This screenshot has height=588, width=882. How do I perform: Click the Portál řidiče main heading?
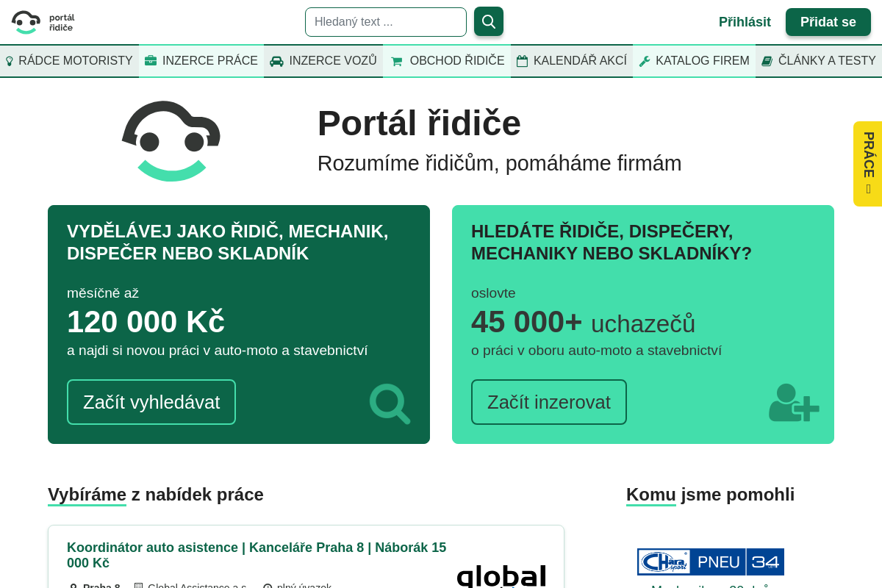(419, 123)
